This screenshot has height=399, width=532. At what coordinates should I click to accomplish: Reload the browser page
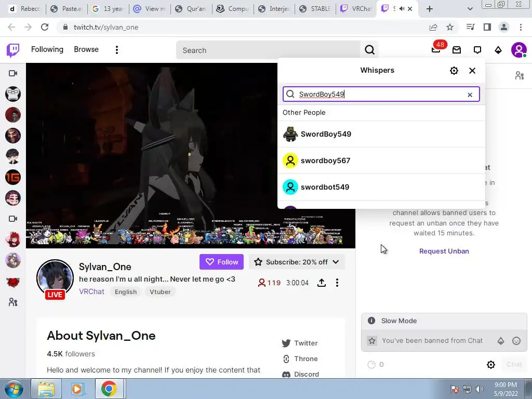coord(45,27)
